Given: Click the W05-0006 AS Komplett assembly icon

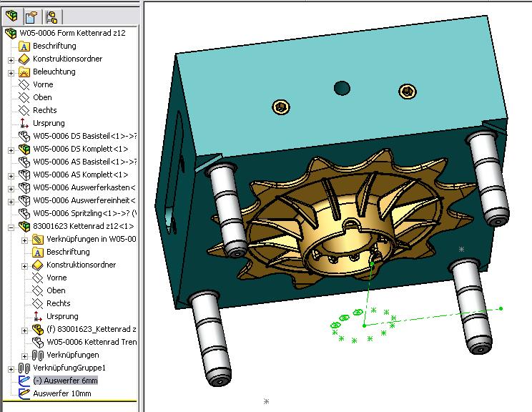Looking at the screenshot, I should pyautogui.click(x=24, y=175).
